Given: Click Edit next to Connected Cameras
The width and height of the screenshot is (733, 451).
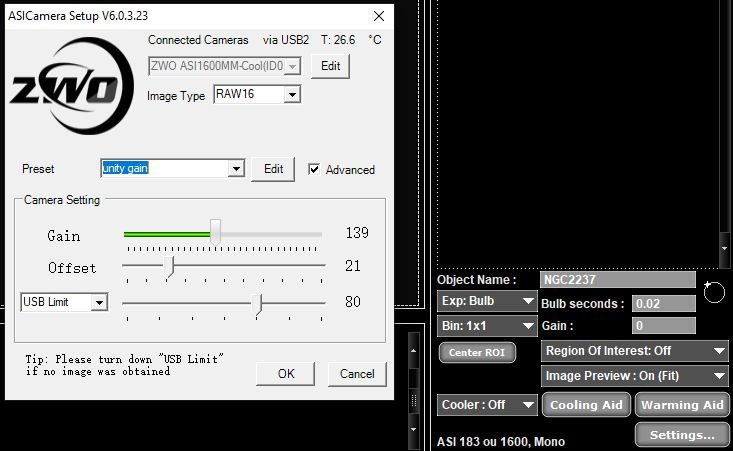Looking at the screenshot, I should tap(330, 66).
